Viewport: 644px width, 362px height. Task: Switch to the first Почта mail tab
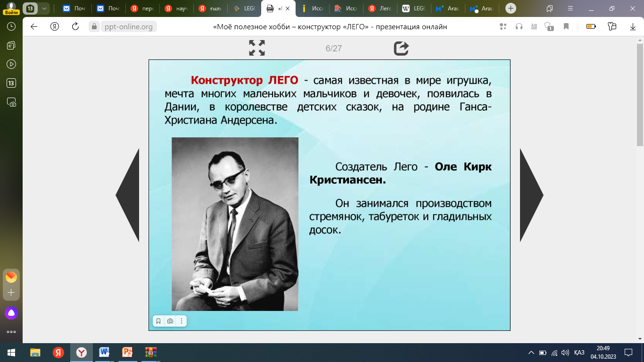tap(74, 8)
